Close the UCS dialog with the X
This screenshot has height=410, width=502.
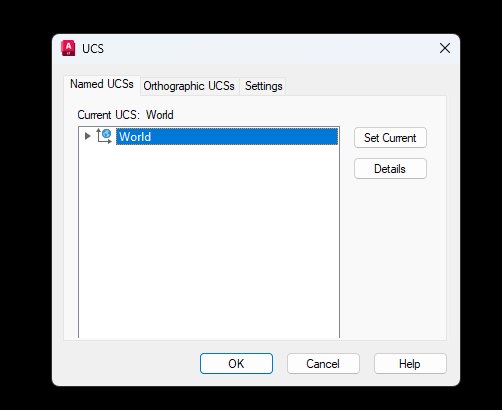pos(445,48)
